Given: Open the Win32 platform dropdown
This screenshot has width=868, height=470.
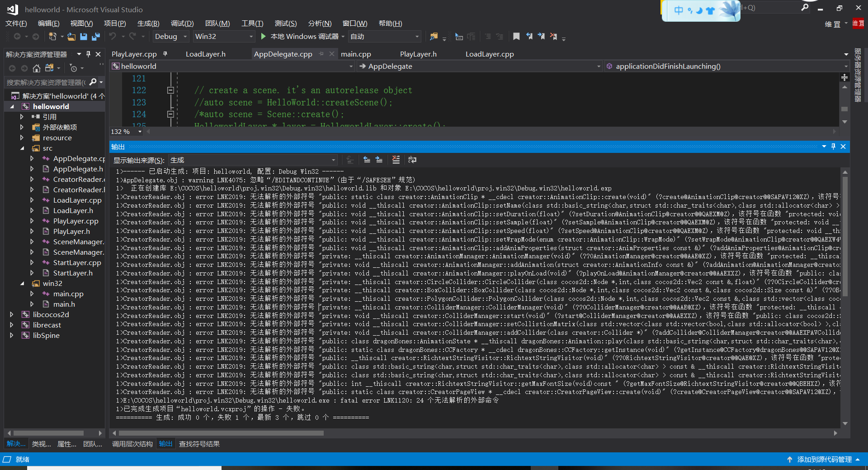Looking at the screenshot, I should (x=224, y=36).
